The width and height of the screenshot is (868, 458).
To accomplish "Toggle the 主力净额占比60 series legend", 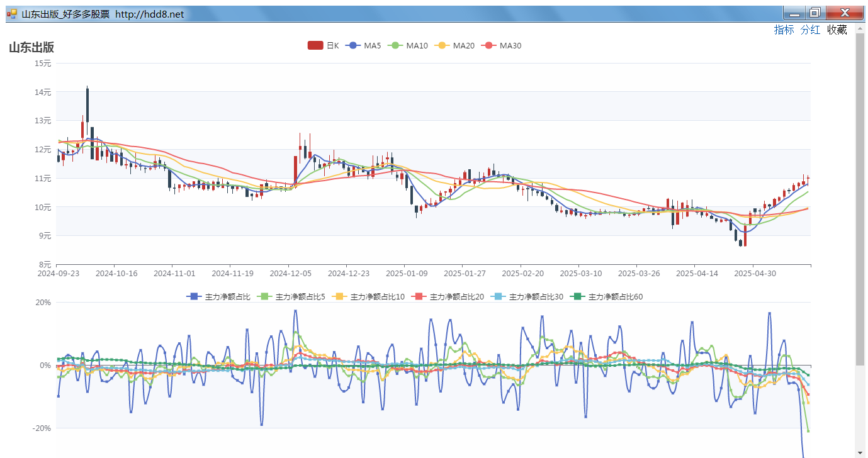I will [x=607, y=296].
